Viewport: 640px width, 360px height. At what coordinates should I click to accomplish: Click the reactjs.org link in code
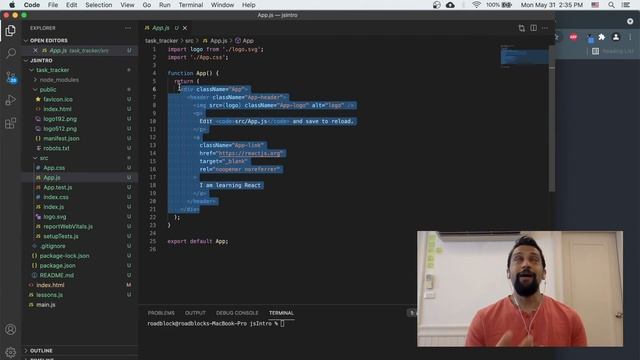[x=250, y=153]
